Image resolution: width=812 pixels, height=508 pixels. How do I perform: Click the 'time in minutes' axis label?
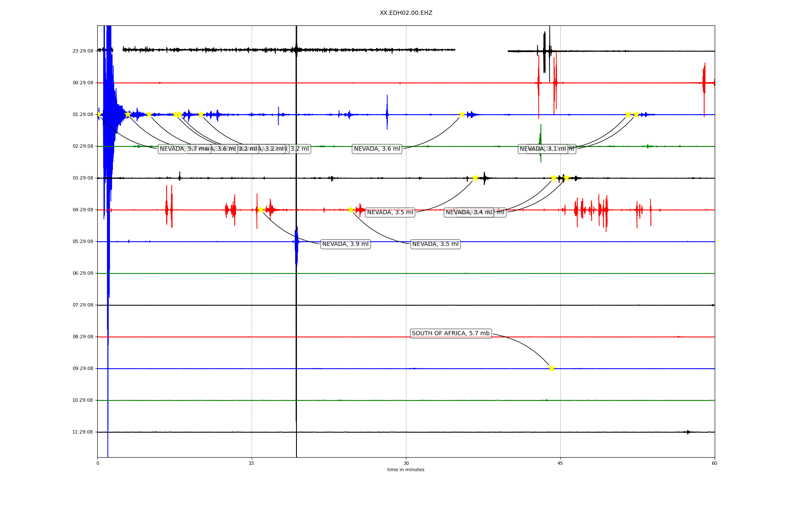click(x=406, y=470)
